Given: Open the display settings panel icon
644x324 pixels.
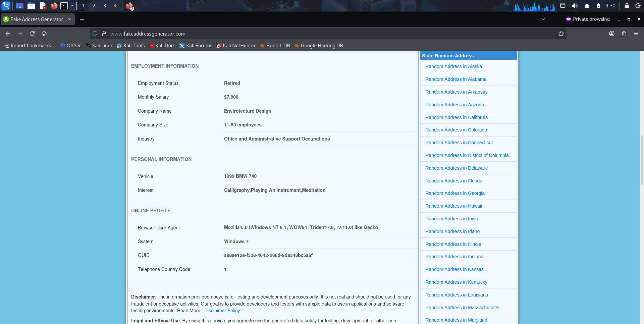Looking at the screenshot, I should (563, 6).
